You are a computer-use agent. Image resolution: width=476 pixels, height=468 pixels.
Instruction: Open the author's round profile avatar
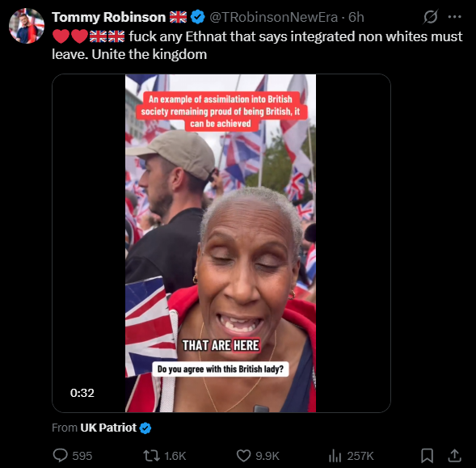pyautogui.click(x=27, y=26)
